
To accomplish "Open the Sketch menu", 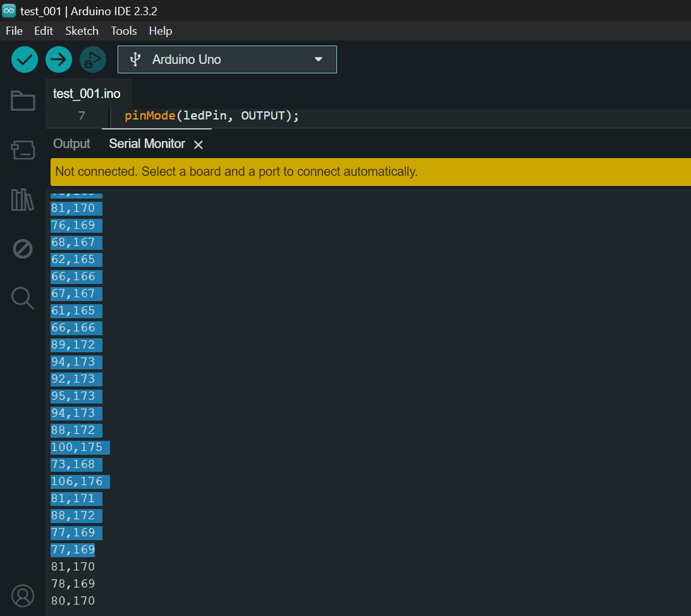I will (82, 31).
